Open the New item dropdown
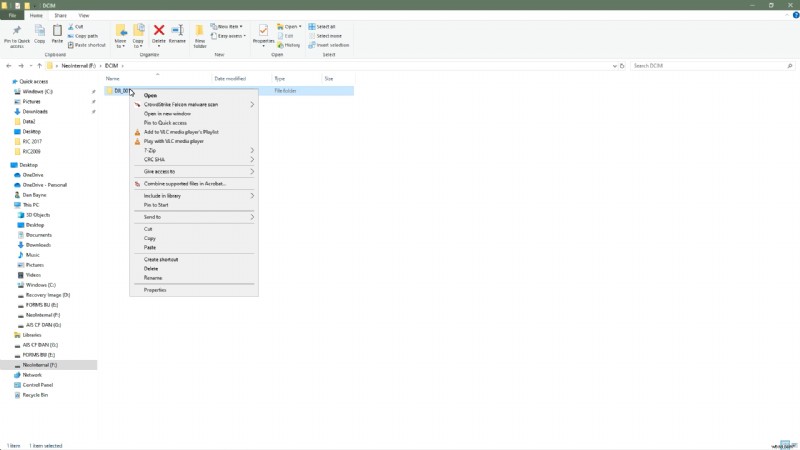The image size is (800, 450). pyautogui.click(x=227, y=26)
